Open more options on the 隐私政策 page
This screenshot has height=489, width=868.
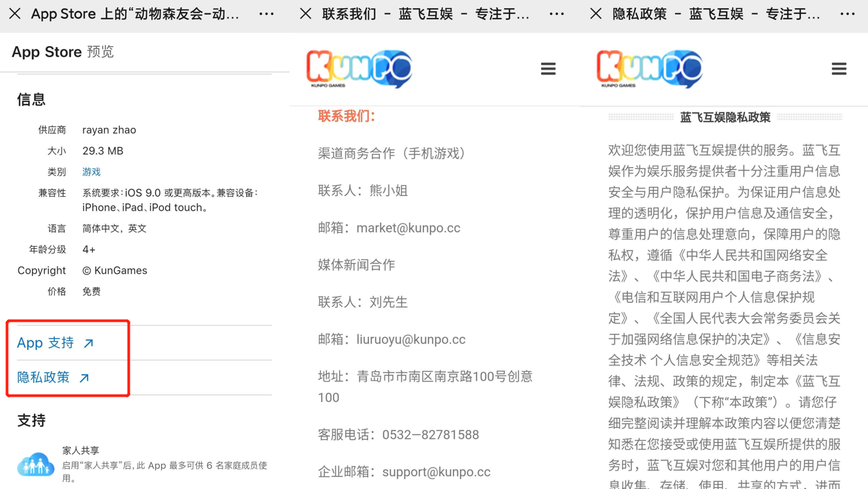click(847, 13)
